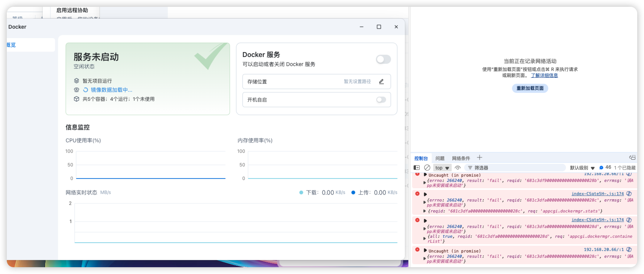Create a live expression via eye icon
Viewport: 644px width, 274px height.
pos(458,168)
